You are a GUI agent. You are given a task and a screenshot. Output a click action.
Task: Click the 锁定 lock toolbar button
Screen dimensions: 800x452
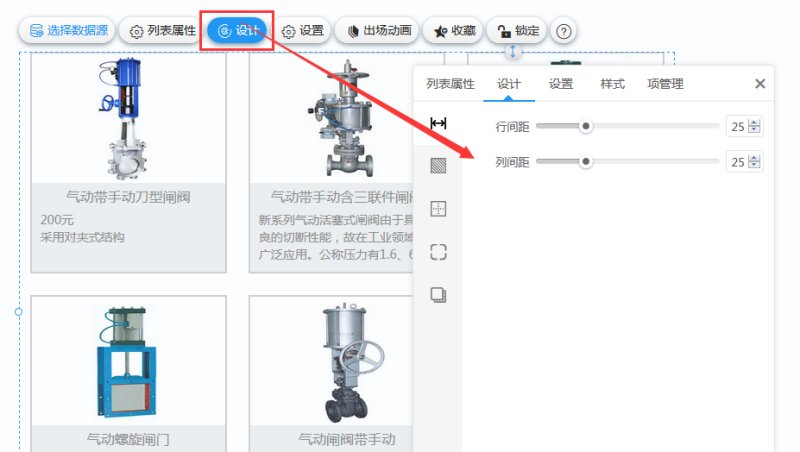coord(517,31)
